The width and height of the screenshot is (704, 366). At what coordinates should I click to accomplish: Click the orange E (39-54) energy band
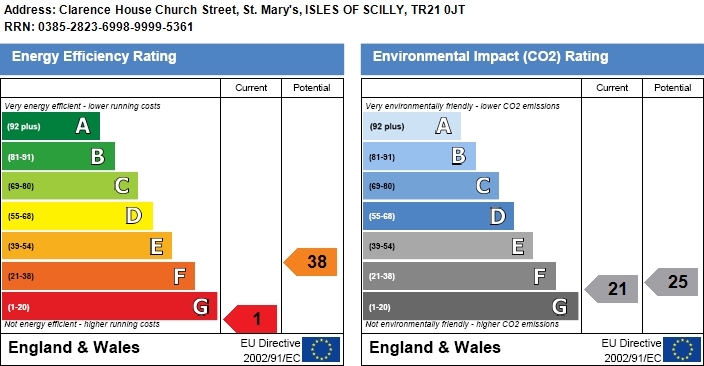[x=87, y=246]
